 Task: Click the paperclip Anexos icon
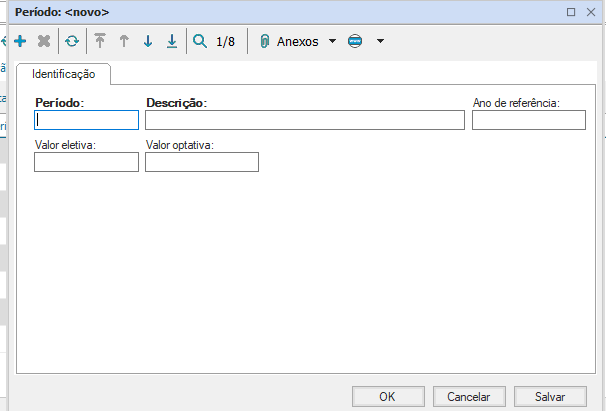pos(265,42)
